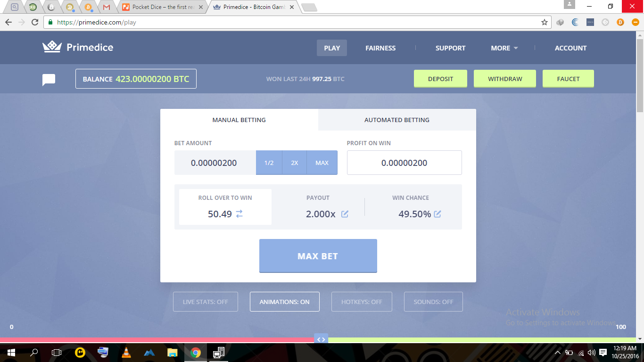Viewport: 644px width, 362px height.
Task: Open the grey circular extension icon
Action: coord(605,22)
